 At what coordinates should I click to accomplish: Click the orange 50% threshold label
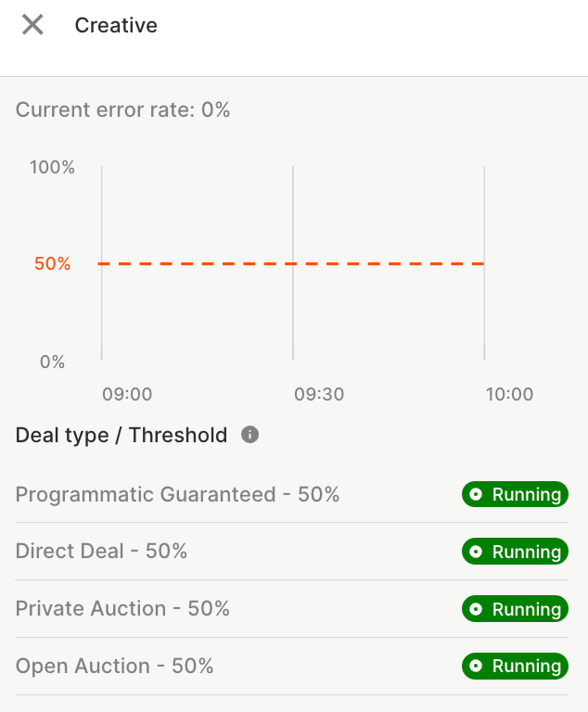click(x=52, y=264)
